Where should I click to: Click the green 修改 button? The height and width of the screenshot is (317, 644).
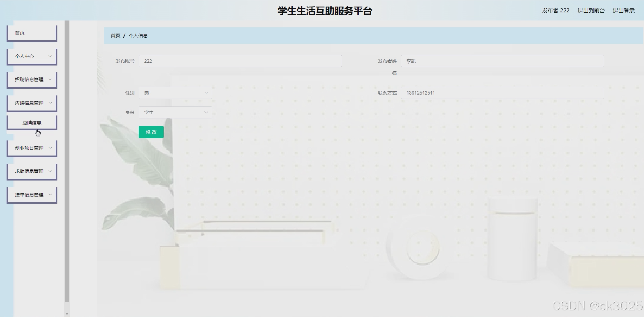point(151,132)
